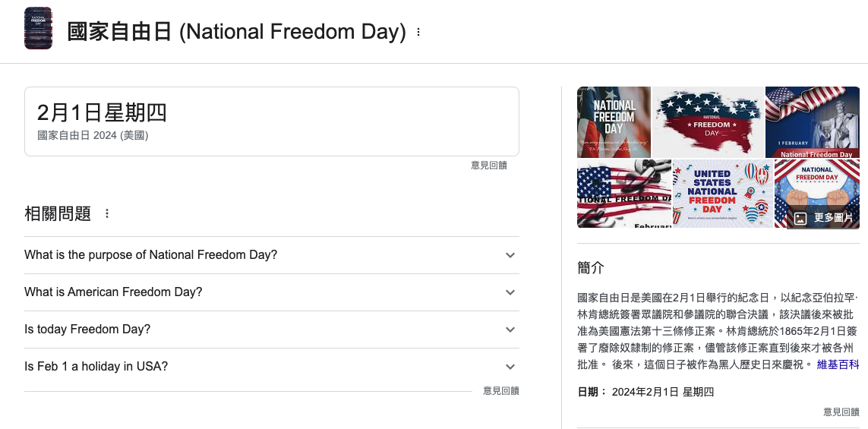Click the image icon on 更多圖片

[800, 218]
